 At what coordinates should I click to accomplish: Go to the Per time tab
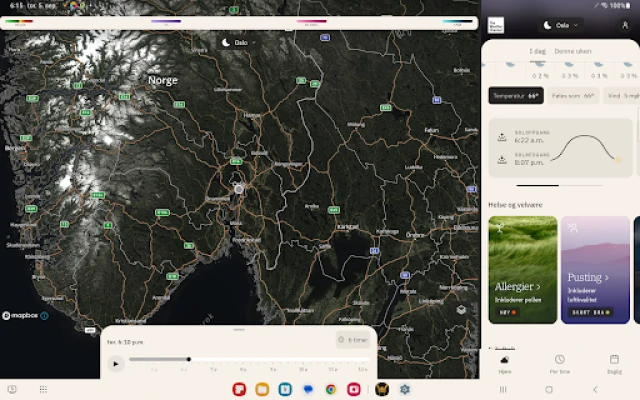tap(559, 363)
